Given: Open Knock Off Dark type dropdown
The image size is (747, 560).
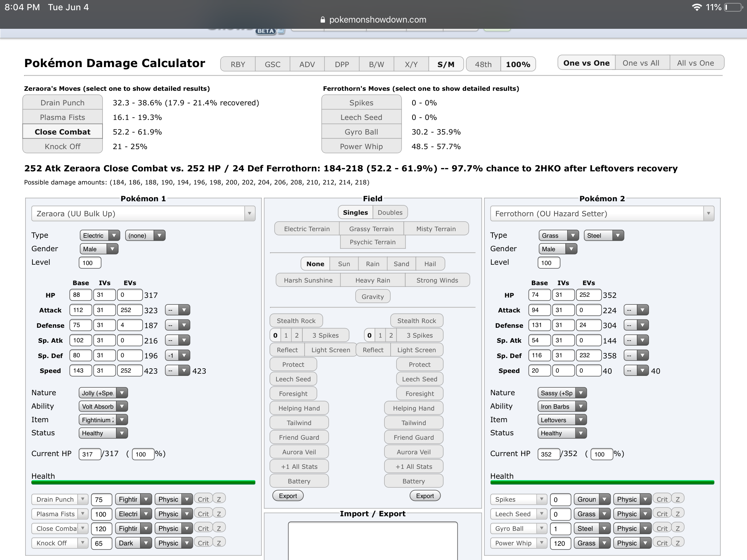Looking at the screenshot, I should coord(133,543).
